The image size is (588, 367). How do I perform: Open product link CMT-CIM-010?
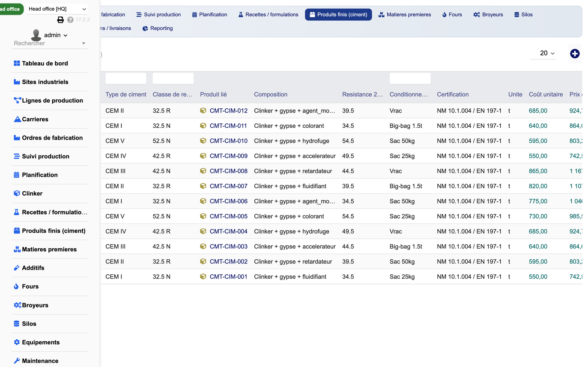[x=228, y=141]
